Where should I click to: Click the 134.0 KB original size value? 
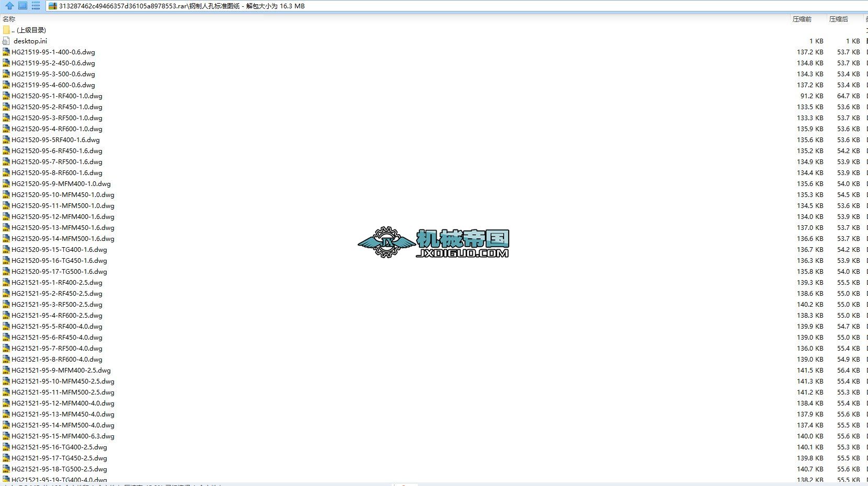click(810, 216)
